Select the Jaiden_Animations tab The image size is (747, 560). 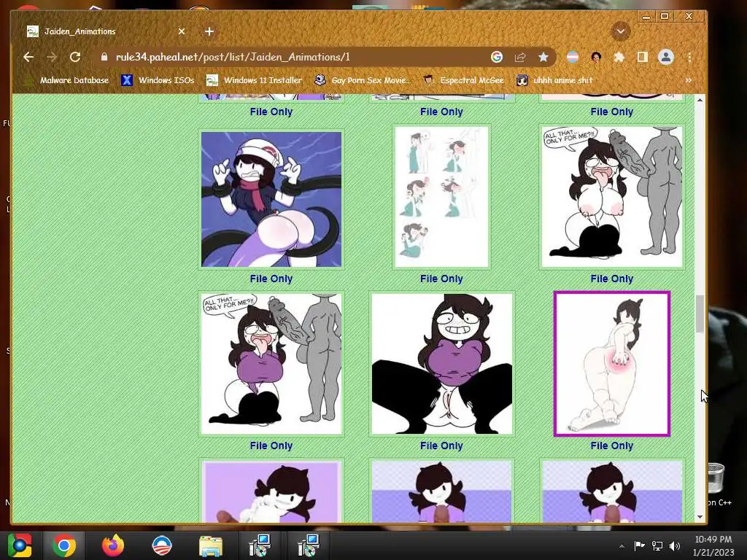click(x=107, y=31)
